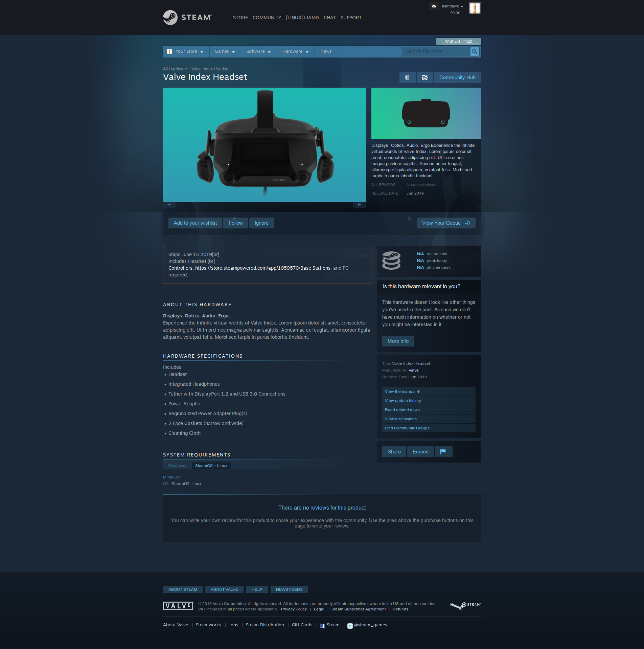Click the book icon button beside Community Hub

tap(407, 77)
